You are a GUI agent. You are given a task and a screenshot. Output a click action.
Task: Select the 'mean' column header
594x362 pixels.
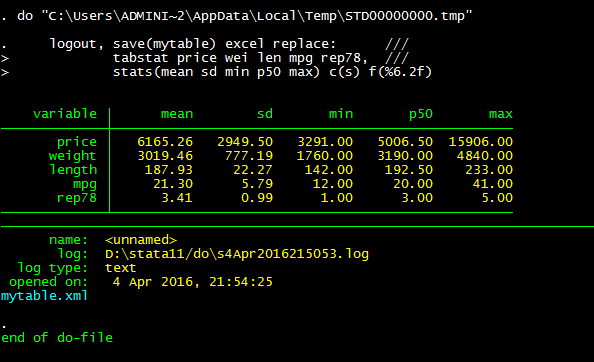(x=177, y=114)
